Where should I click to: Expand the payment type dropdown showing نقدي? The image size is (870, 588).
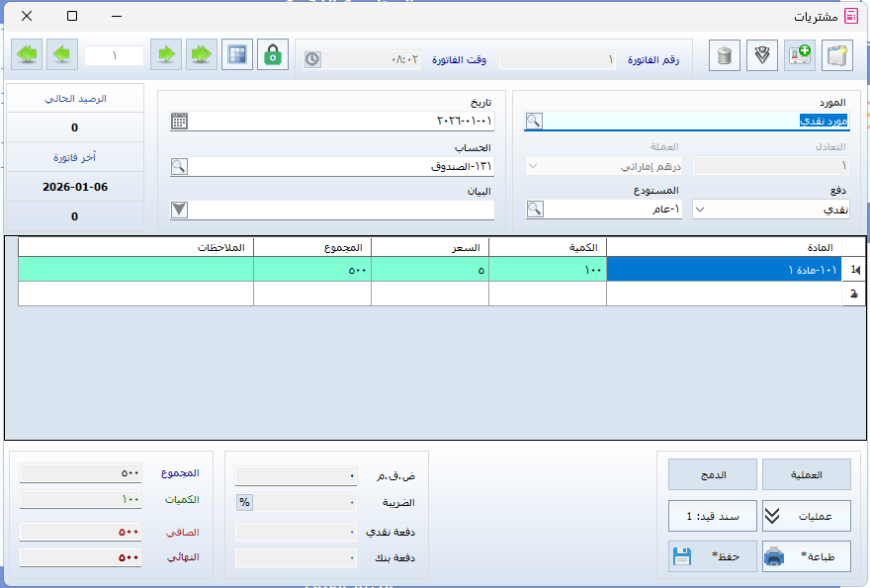tap(700, 210)
